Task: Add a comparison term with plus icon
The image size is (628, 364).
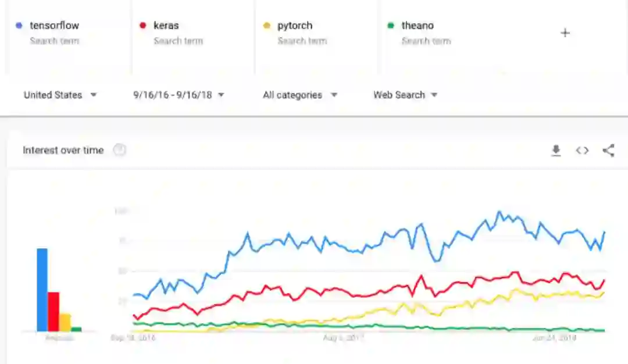Action: pyautogui.click(x=565, y=33)
